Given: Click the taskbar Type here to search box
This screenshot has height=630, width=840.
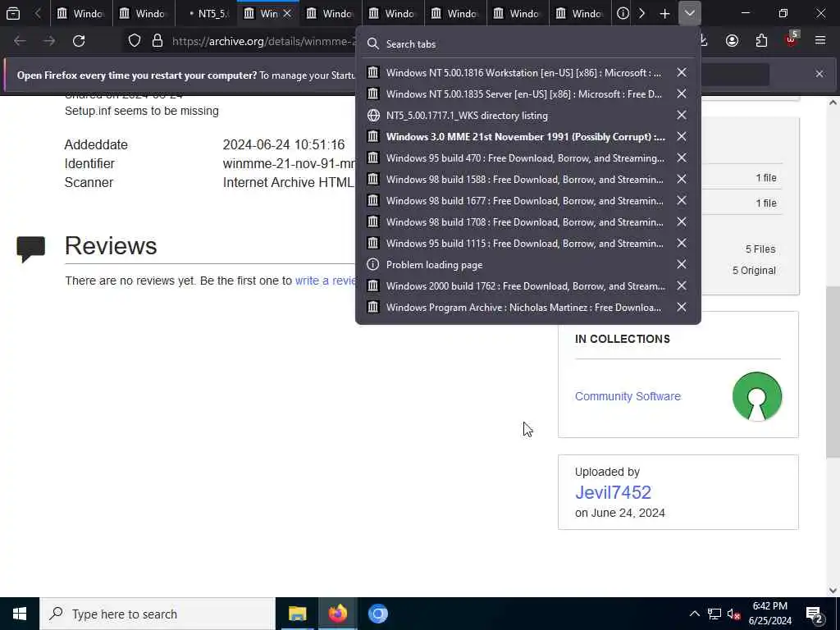Looking at the screenshot, I should (157, 614).
